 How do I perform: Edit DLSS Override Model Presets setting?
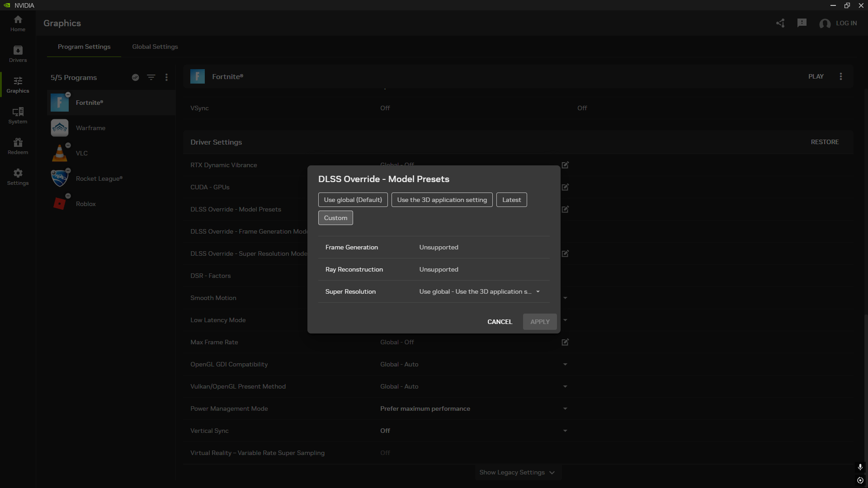point(565,209)
